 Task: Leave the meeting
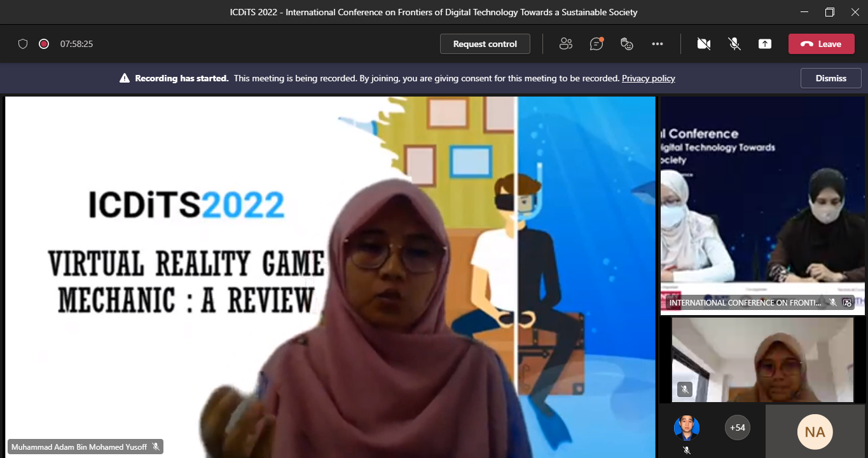tap(821, 44)
